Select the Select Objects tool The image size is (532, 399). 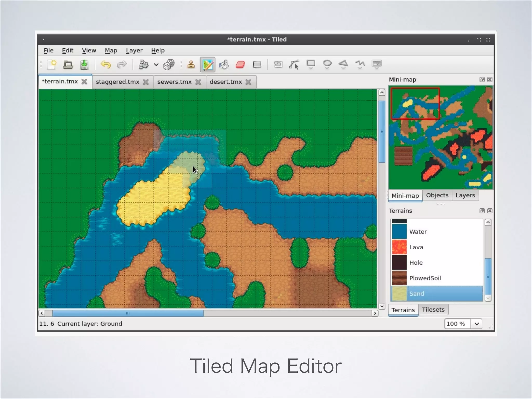pos(278,64)
